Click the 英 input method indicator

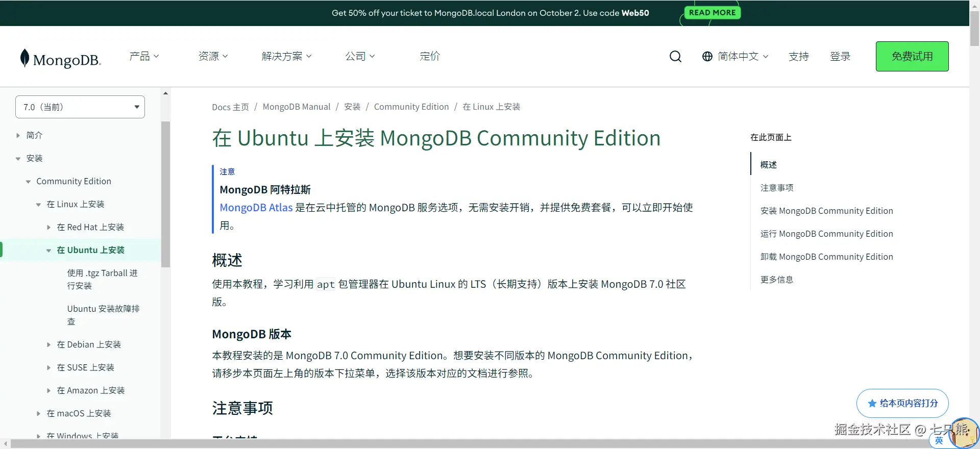pyautogui.click(x=939, y=441)
